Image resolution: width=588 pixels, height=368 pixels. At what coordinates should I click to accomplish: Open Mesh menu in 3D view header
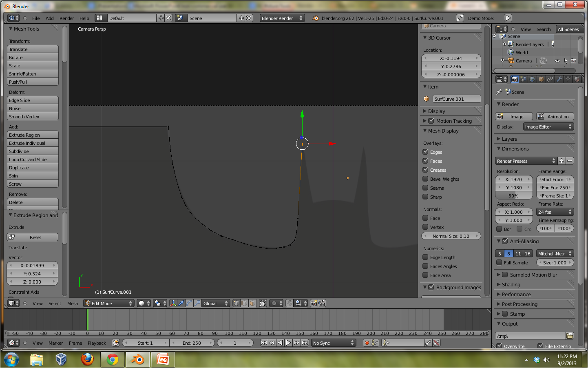[73, 303]
